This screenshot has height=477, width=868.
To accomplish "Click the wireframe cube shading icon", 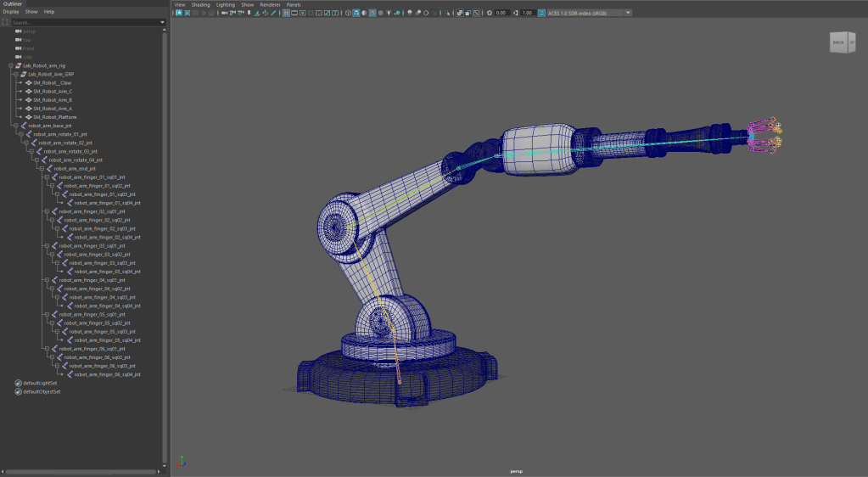I will pyautogui.click(x=347, y=13).
